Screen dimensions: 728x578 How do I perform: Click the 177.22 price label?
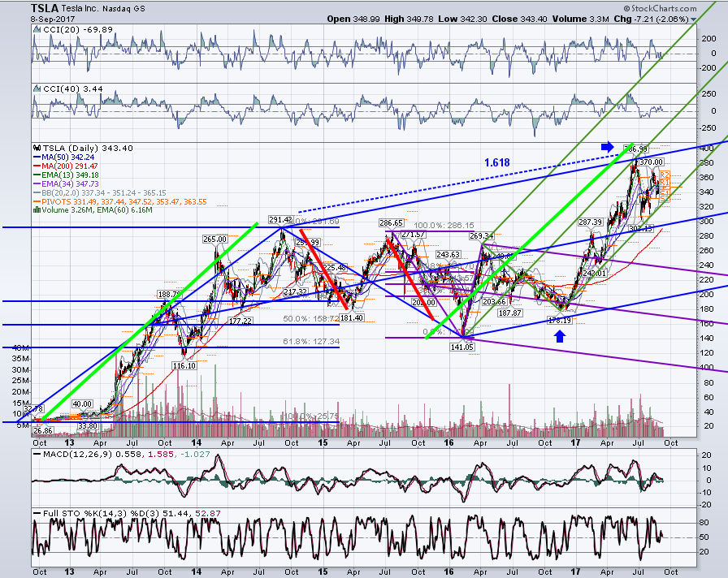pos(240,321)
